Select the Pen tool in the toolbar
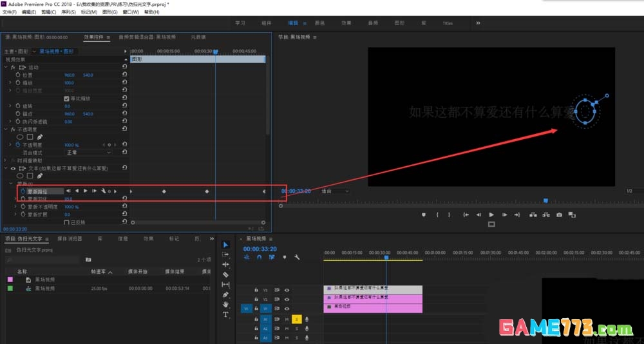 [x=225, y=294]
